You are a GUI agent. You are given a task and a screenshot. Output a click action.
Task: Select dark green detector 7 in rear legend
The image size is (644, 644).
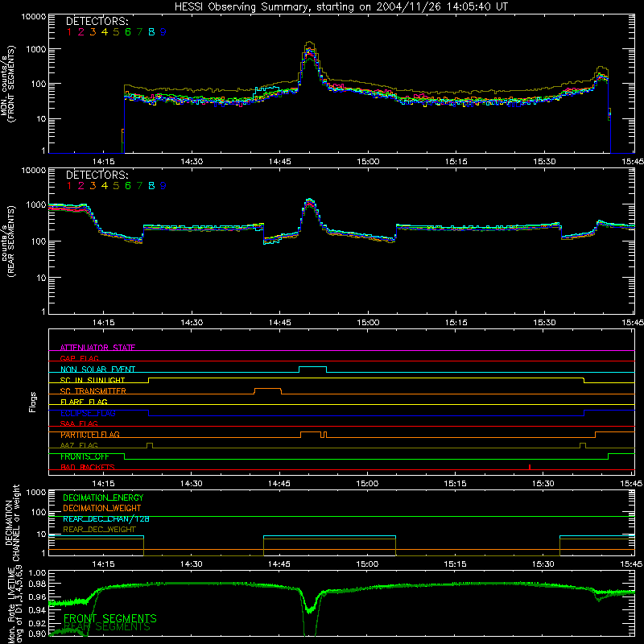[x=139, y=186]
